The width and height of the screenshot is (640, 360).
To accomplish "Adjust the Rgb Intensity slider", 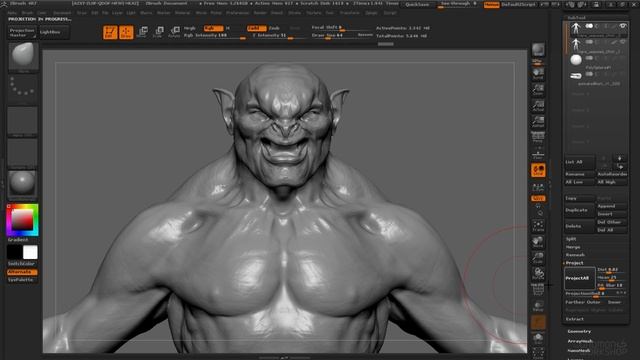I will pyautogui.click(x=215, y=36).
